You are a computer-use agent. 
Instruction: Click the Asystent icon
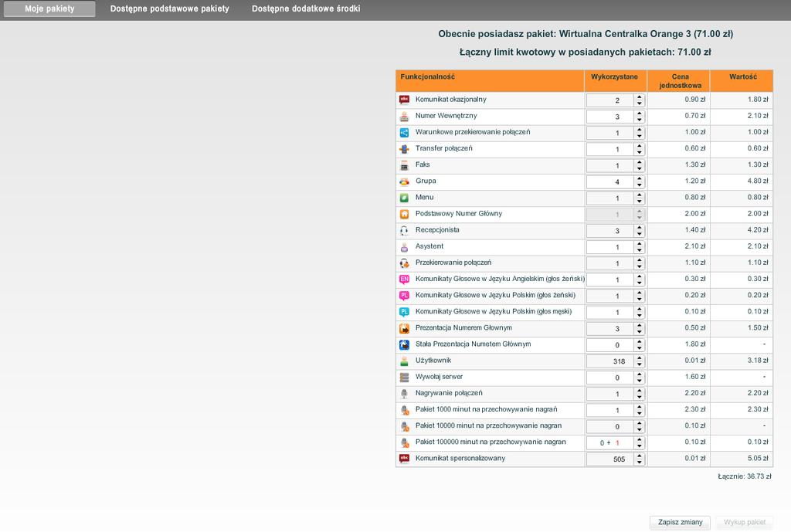tap(404, 246)
